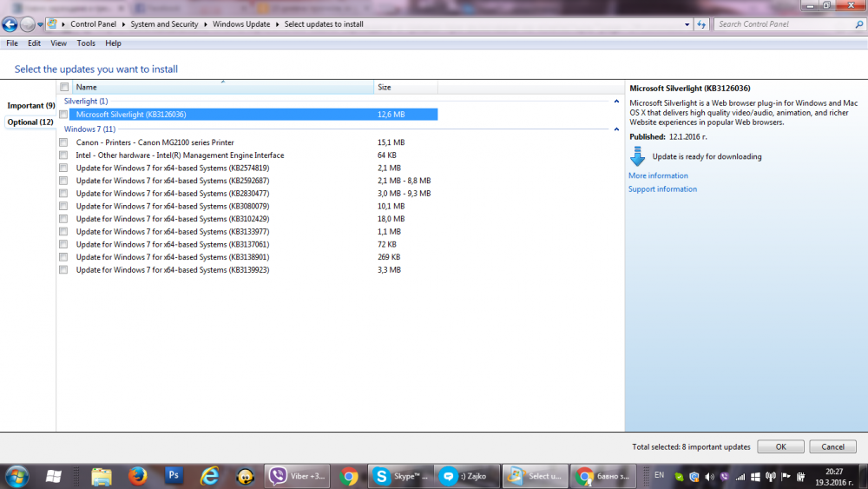Viewport: 868px width, 489px height.
Task: Click the EN language indicator
Action: tap(660, 475)
